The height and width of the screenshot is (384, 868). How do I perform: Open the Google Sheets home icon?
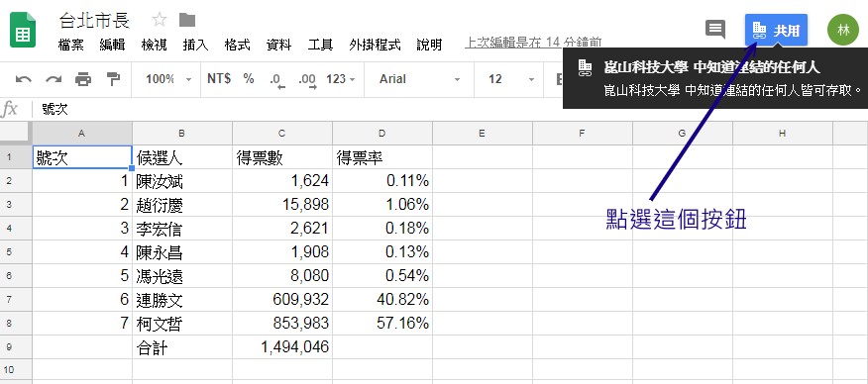23,30
